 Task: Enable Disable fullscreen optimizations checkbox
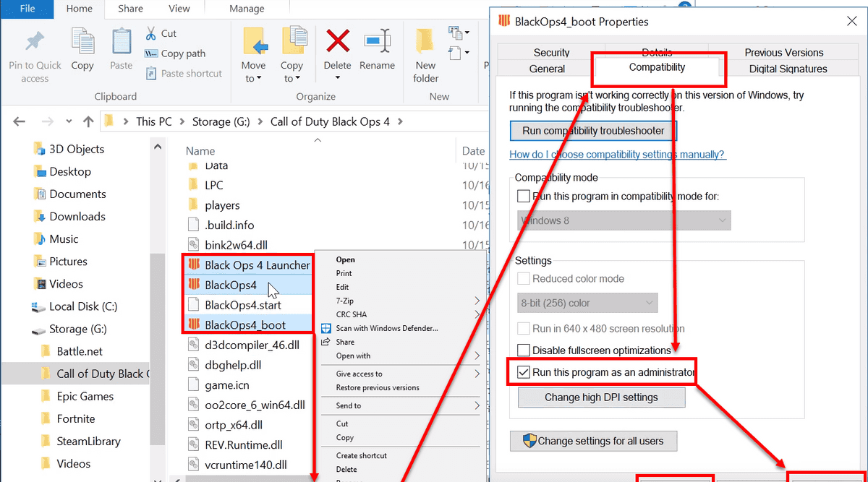(524, 350)
